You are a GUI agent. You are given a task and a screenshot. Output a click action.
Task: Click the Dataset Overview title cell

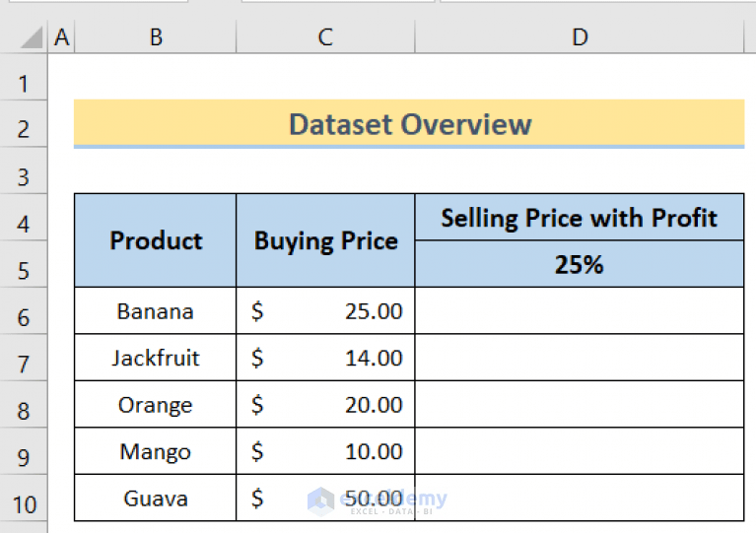409,123
